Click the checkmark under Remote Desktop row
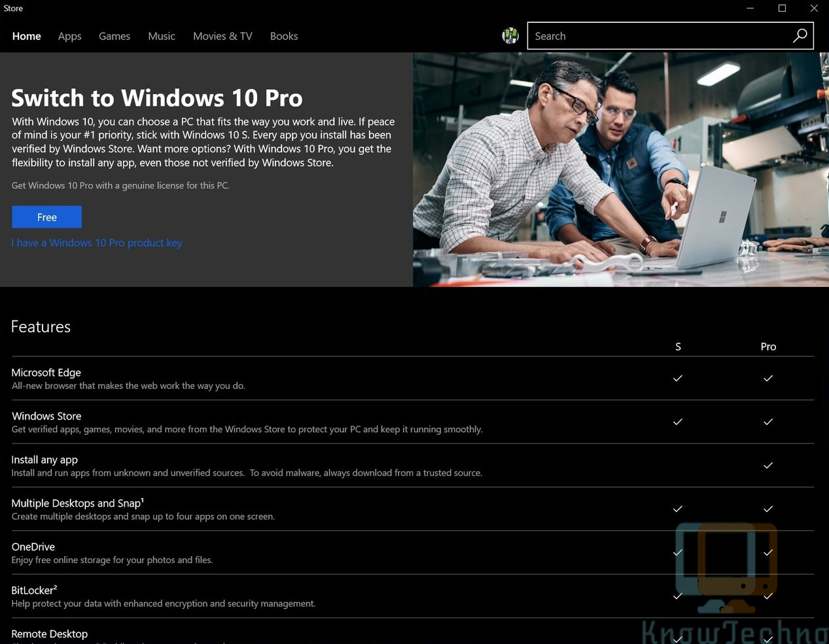 pyautogui.click(x=677, y=639)
